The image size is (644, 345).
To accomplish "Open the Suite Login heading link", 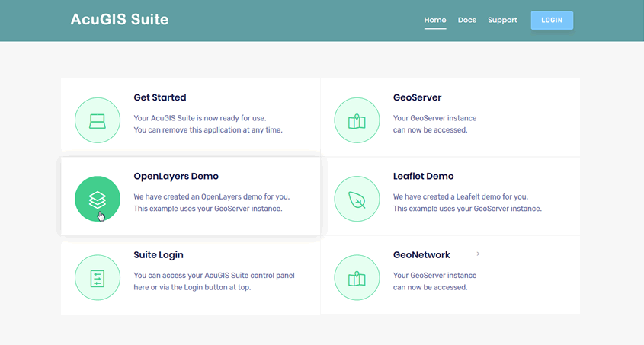I will tap(159, 255).
